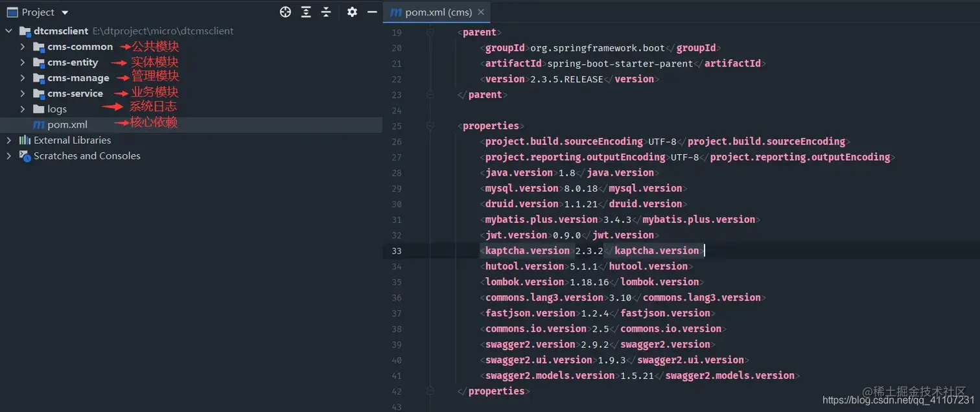Click the Maven icon beside pom.xml in tree
Image resolution: width=980 pixels, height=412 pixels.
[39, 124]
